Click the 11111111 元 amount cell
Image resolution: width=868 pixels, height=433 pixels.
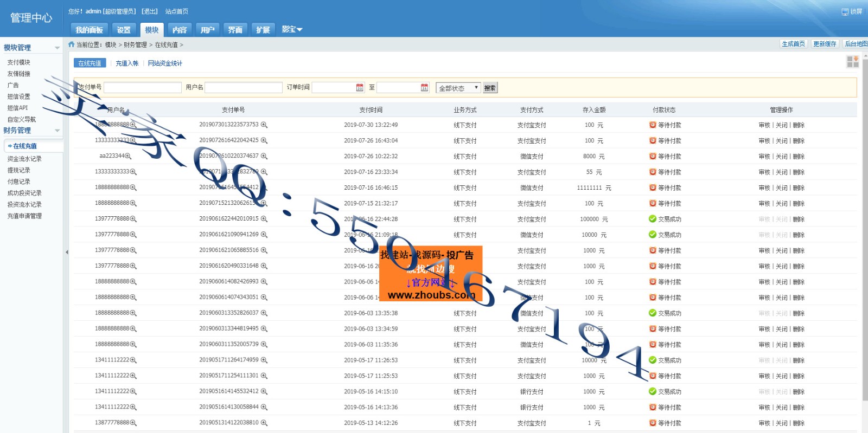(x=594, y=188)
